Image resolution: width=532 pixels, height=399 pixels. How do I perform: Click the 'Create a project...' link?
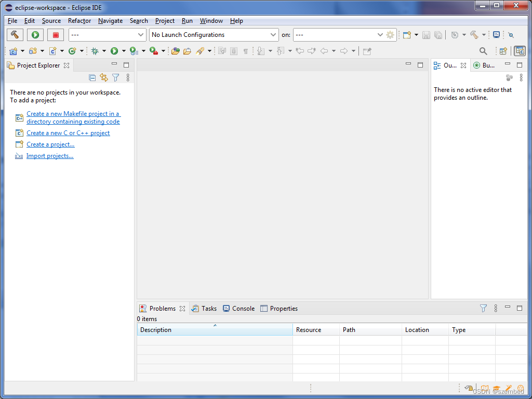pyautogui.click(x=50, y=144)
